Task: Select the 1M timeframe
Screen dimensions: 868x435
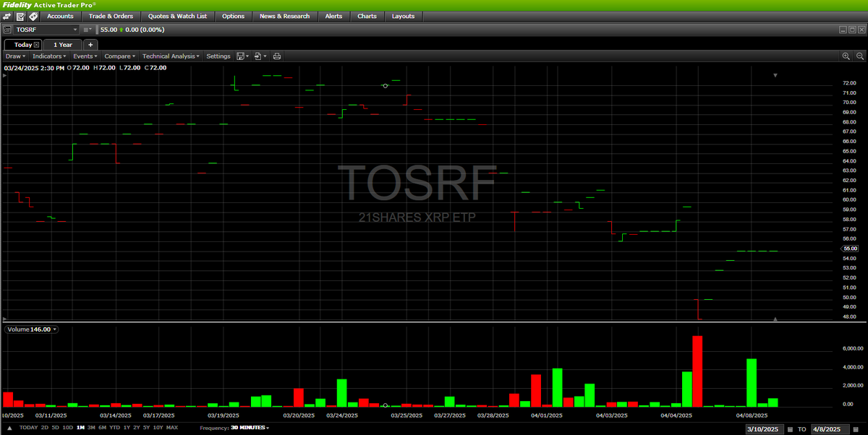Action: tap(80, 428)
